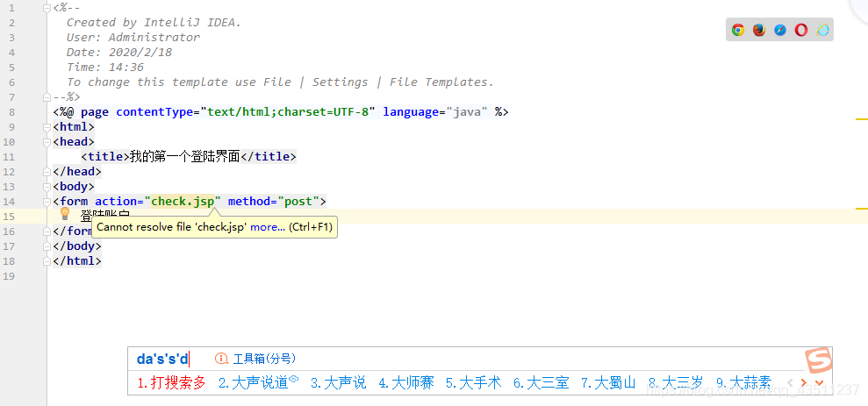Go to next IME candidate page

803,382
